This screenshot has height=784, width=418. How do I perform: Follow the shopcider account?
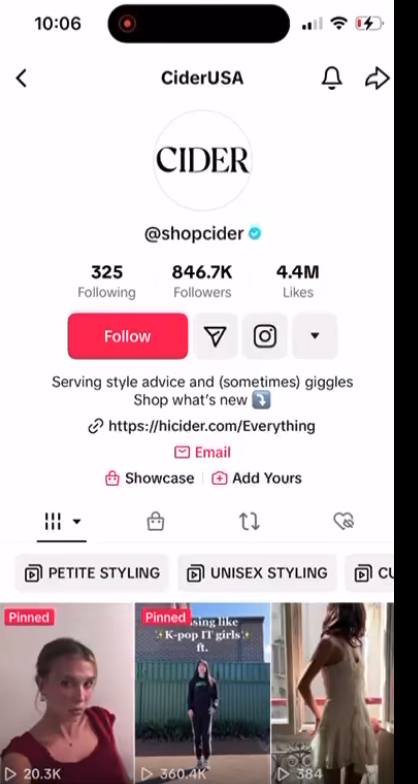[x=128, y=336]
